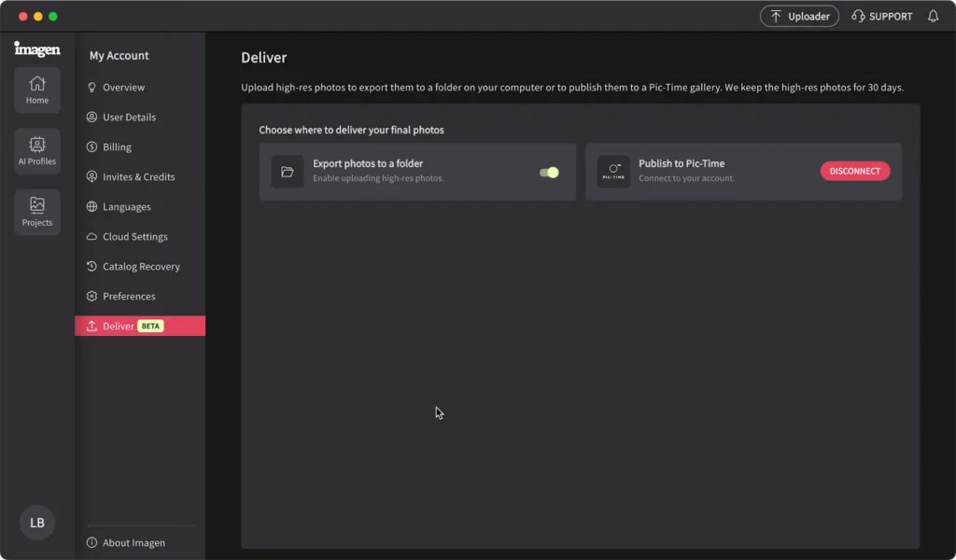The width and height of the screenshot is (956, 560).
Task: Open the Home section in the sidebar
Action: [x=37, y=90]
